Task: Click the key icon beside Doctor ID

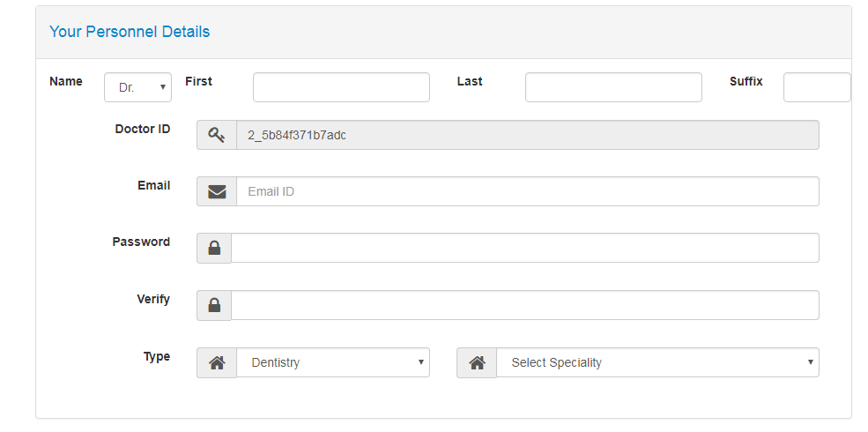Action: (x=217, y=135)
